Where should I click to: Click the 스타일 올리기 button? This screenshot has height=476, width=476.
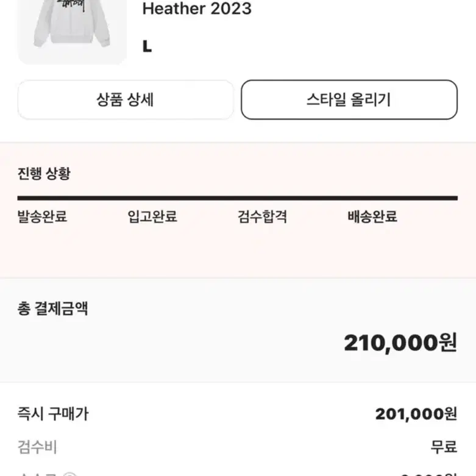[x=349, y=100]
